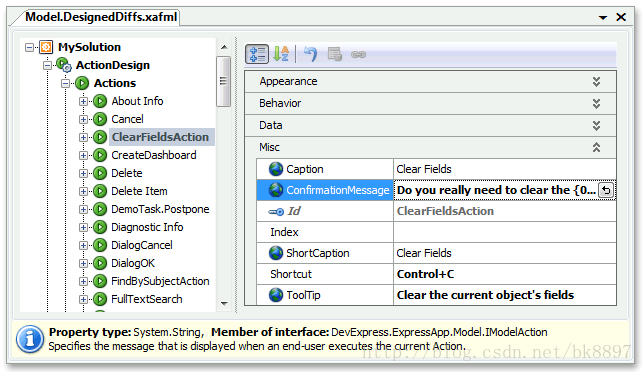Select the Model.DesignedDiffs.xafml tab
Image resolution: width=643 pixels, height=372 pixels.
click(x=101, y=17)
